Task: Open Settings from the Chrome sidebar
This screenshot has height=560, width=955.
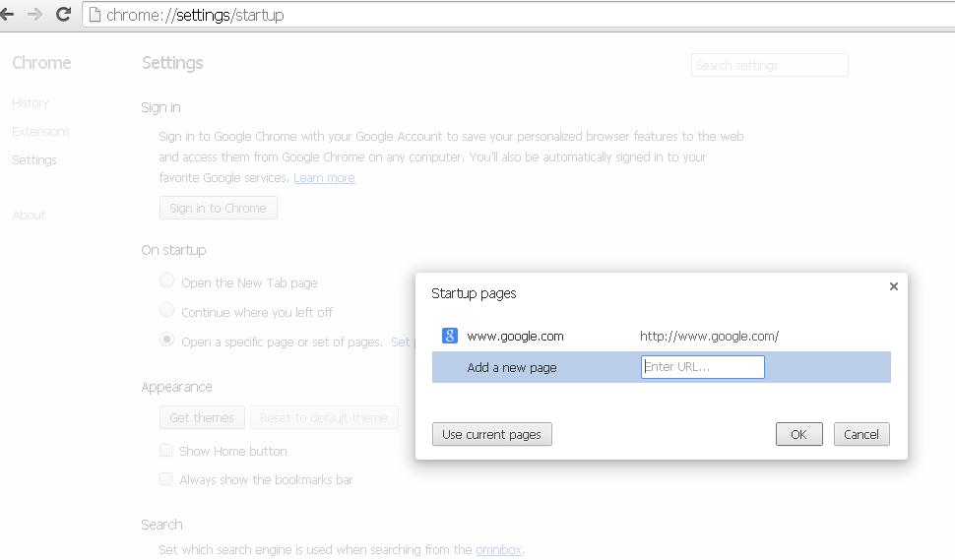Action: [x=34, y=160]
